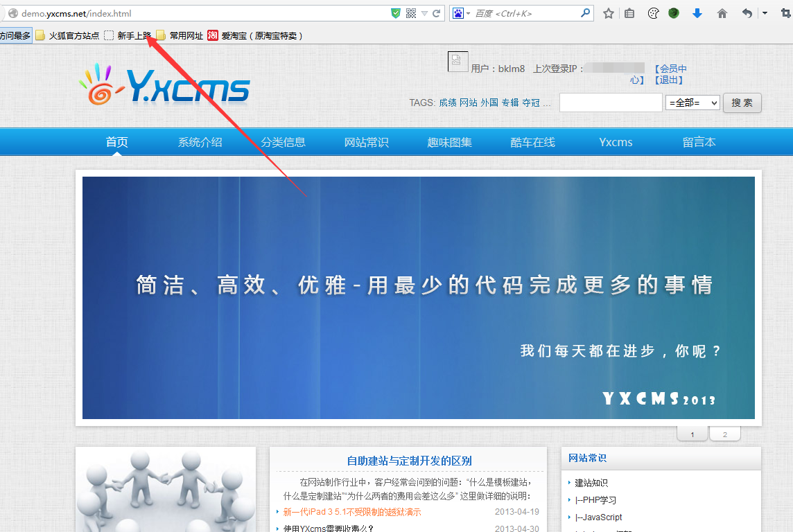The image size is (793, 532).
Task: Open the cookie-shaped toolbar icon
Action: coord(653,14)
